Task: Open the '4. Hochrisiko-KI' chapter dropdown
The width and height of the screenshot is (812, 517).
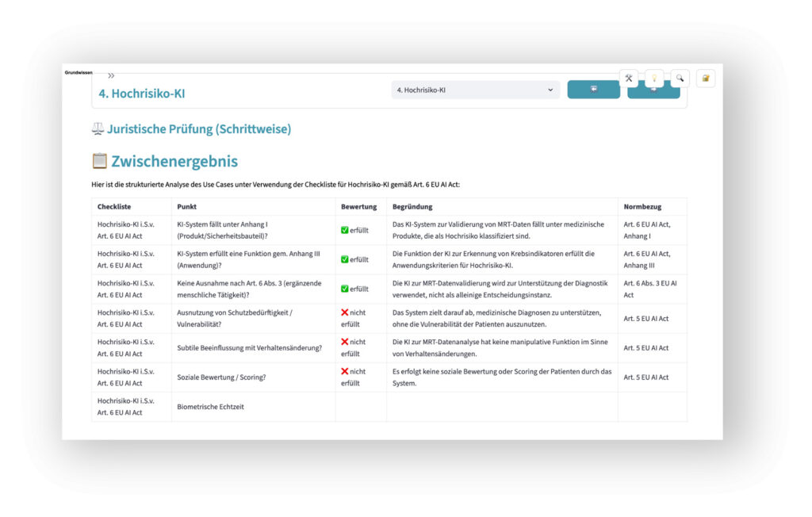Action: pyautogui.click(x=475, y=90)
